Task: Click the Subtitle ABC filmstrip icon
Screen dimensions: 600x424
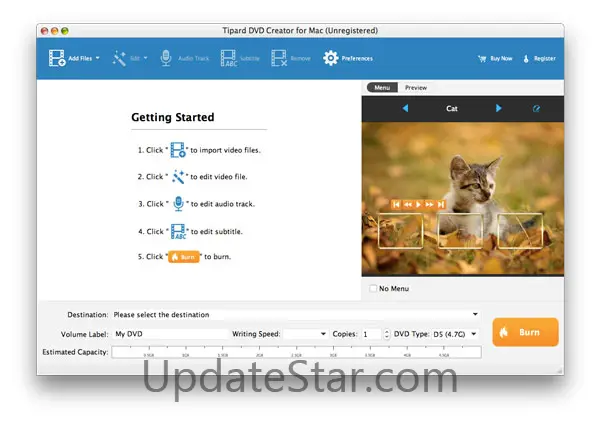Action: (229, 58)
